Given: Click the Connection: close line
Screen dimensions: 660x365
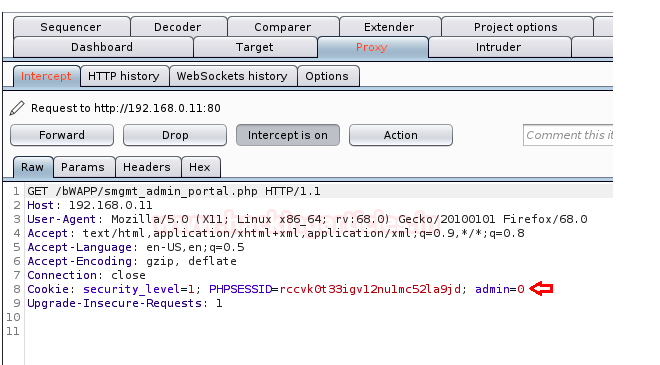Looking at the screenshot, I should point(86,275).
